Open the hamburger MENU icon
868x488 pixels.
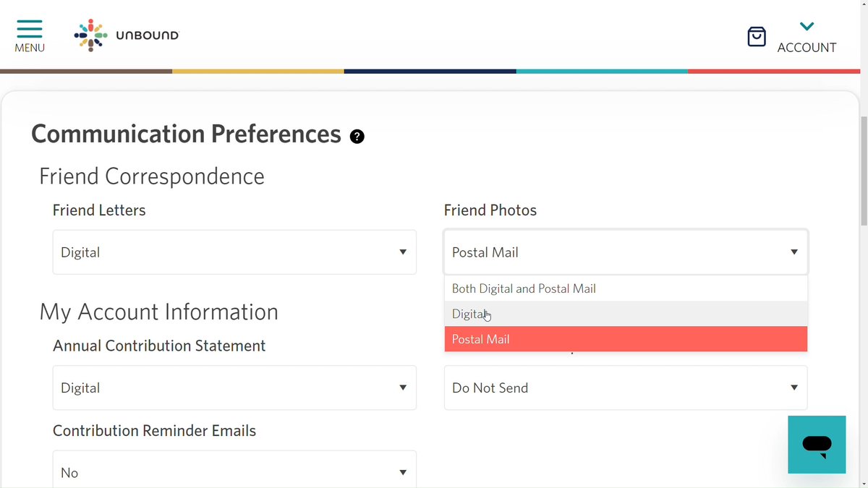tap(30, 28)
